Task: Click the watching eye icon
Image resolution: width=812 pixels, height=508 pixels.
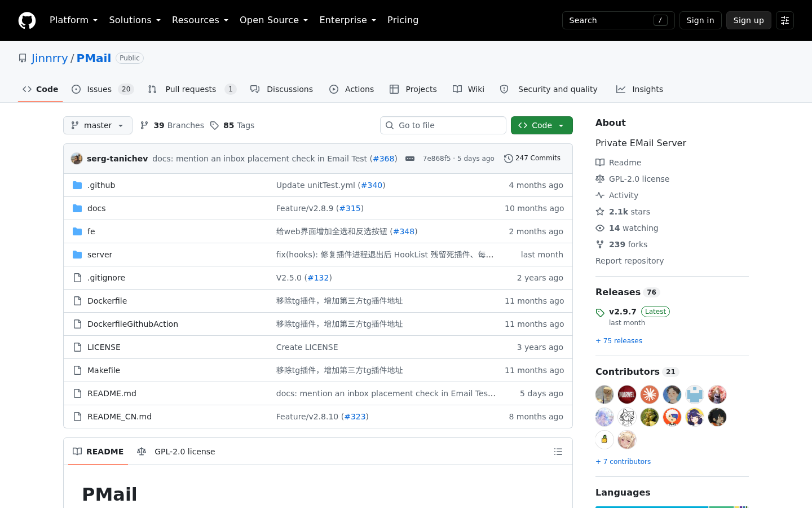Action: click(x=600, y=228)
